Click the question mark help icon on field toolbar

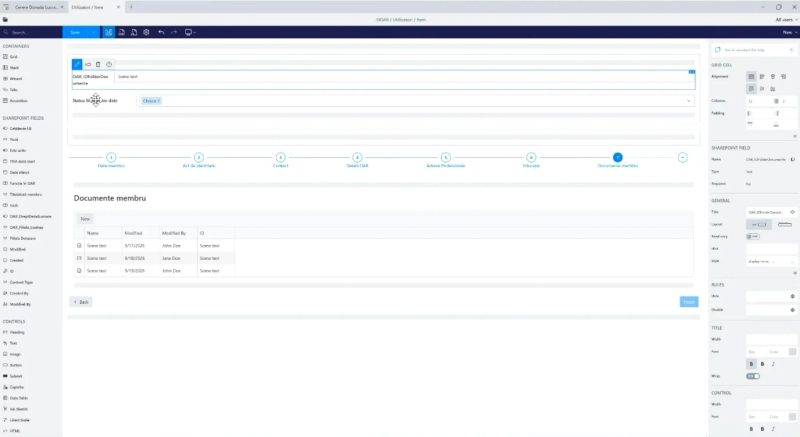[109, 64]
